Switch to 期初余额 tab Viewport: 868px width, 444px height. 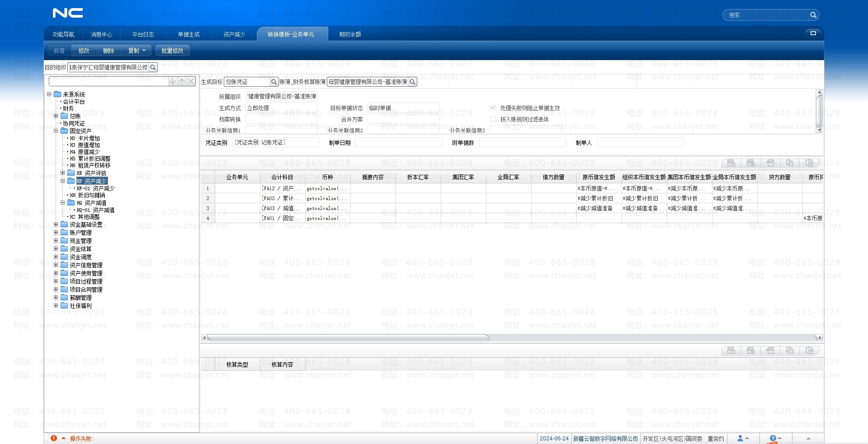[350, 34]
